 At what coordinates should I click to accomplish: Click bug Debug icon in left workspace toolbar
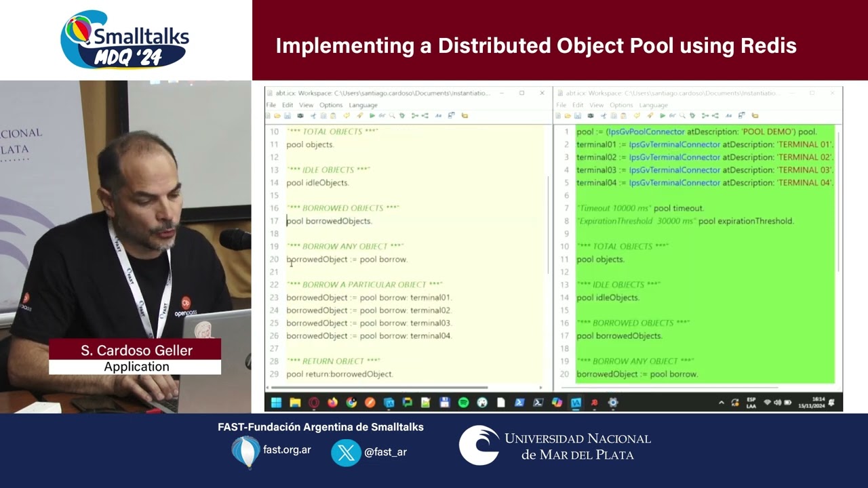(402, 116)
